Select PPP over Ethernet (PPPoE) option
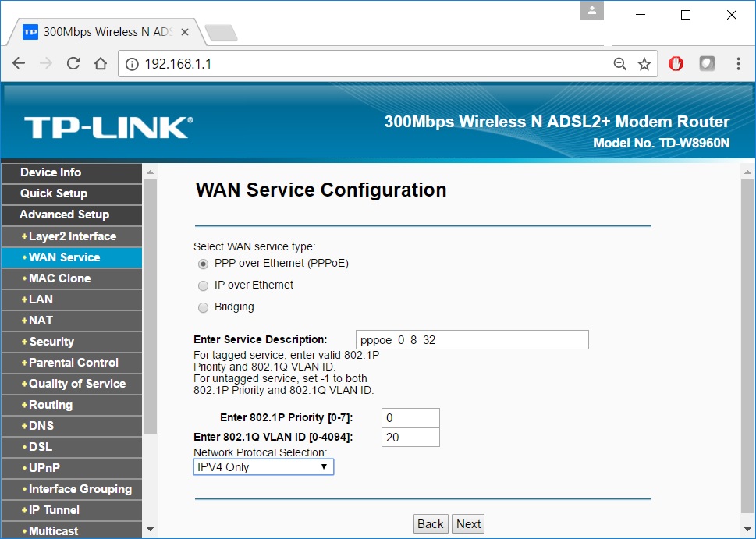Viewport: 756px width, 539px height. click(204, 264)
